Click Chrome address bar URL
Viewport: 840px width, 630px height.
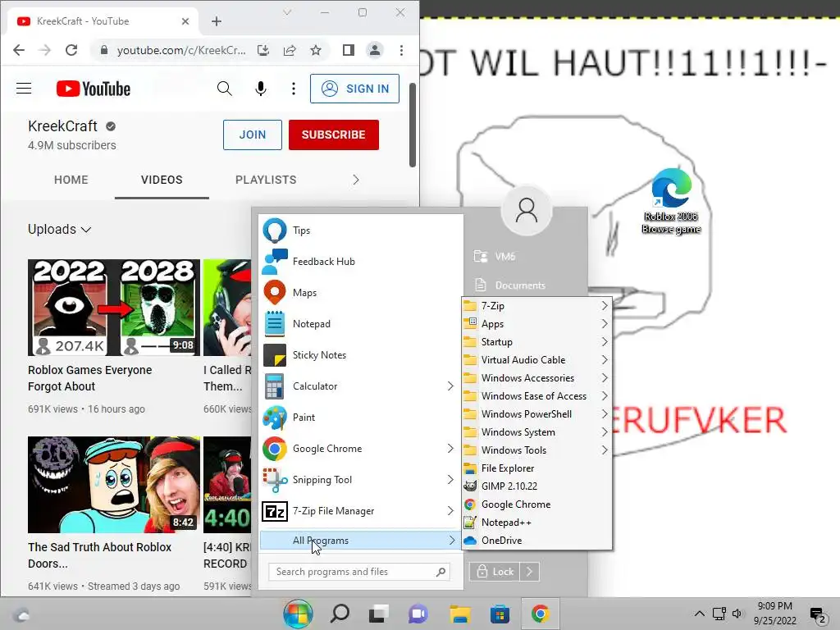pos(181,50)
